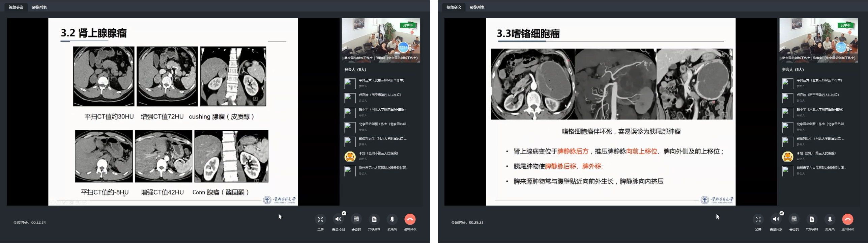Click red 退出会议 hang-up button in right window
868x243 pixels.
tap(848, 219)
